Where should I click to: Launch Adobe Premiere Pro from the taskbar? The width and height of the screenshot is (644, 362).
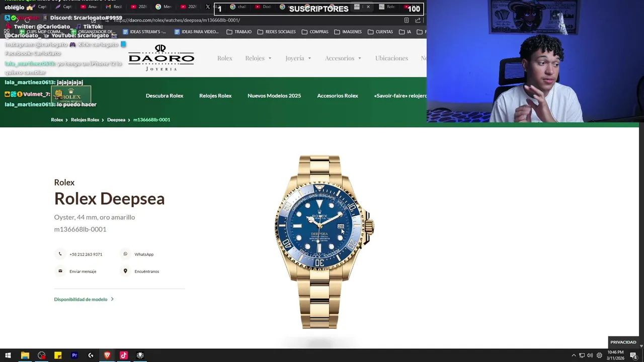(x=74, y=355)
